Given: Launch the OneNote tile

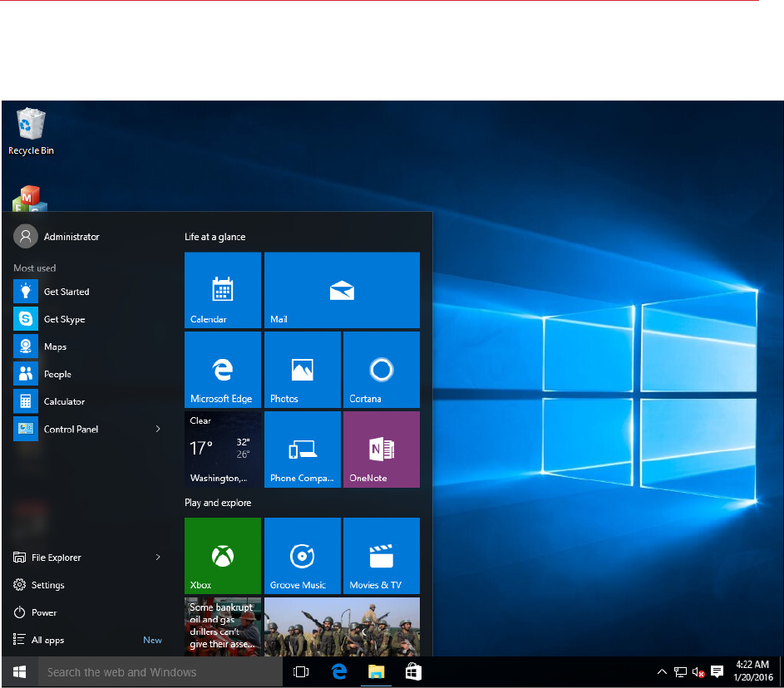Looking at the screenshot, I should (382, 450).
